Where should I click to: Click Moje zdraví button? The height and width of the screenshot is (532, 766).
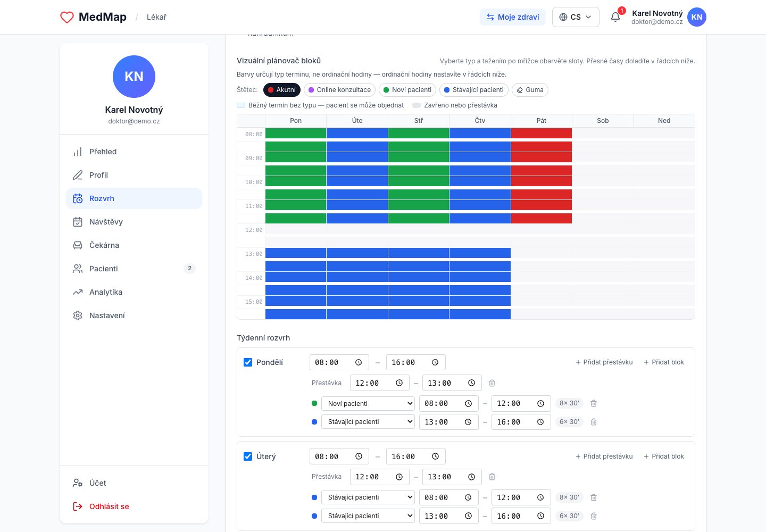[x=513, y=17]
